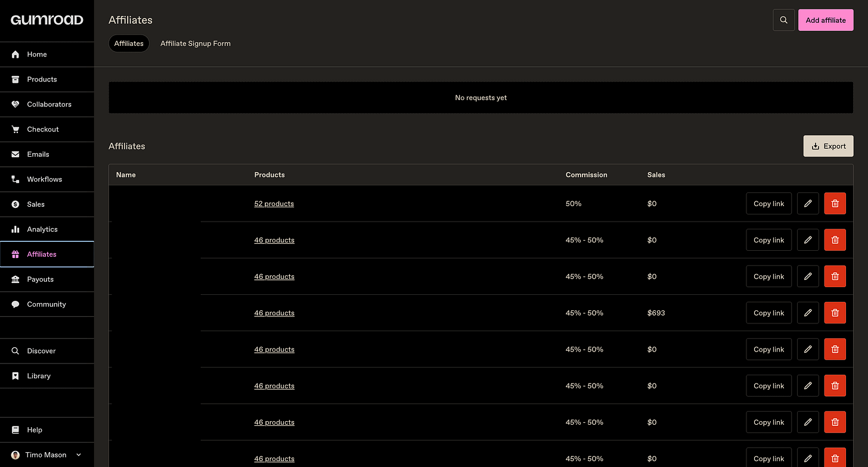Go to Workflows using its flow icon
Image resolution: width=868 pixels, height=467 pixels.
(x=15, y=179)
